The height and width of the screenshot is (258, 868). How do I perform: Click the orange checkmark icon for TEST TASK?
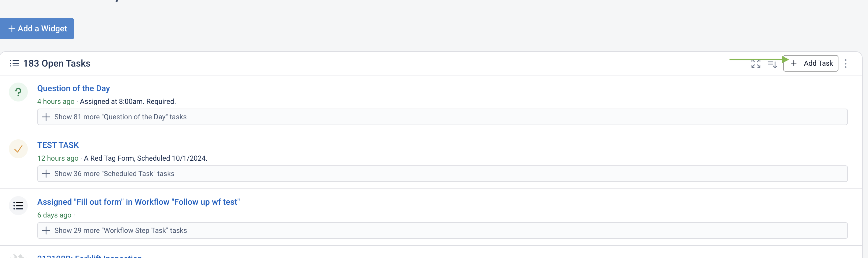pyautogui.click(x=18, y=149)
